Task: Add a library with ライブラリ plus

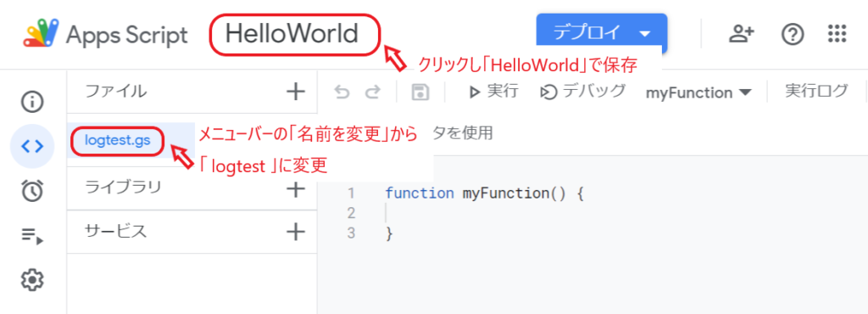Action: (296, 189)
